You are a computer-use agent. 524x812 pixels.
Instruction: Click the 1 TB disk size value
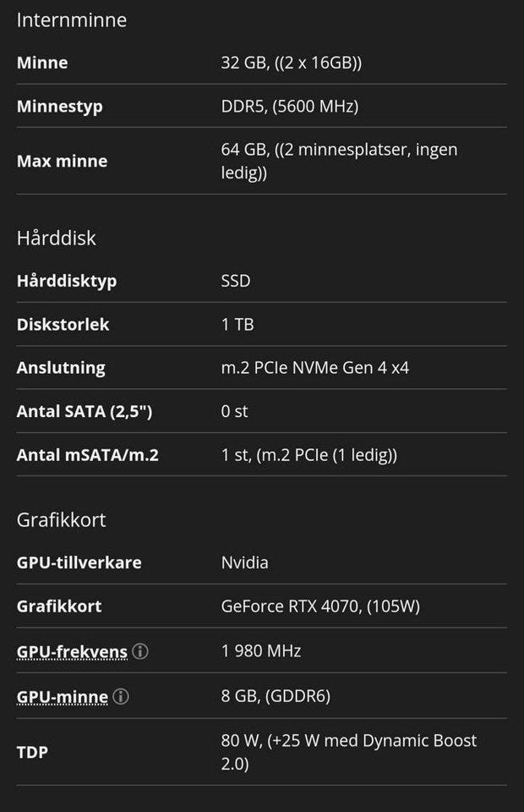[x=237, y=325]
